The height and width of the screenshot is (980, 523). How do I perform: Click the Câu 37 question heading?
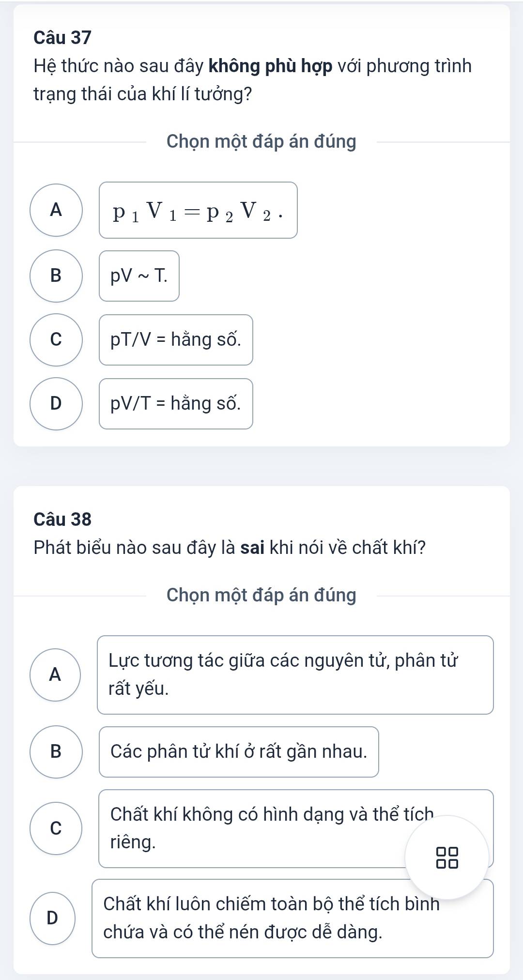pyautogui.click(x=62, y=38)
